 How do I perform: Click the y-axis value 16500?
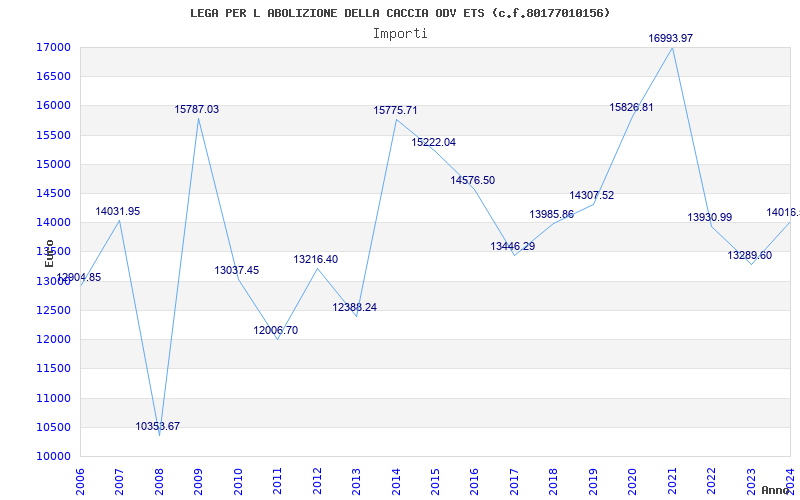tap(53, 77)
